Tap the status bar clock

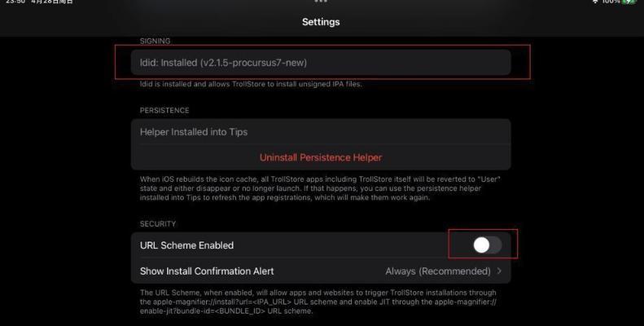tap(15, 2)
